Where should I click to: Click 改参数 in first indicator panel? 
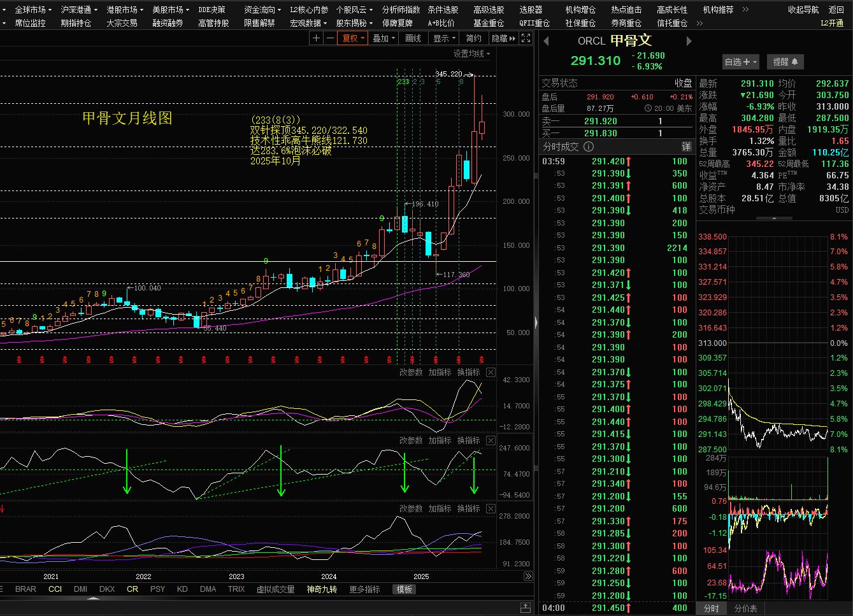[x=411, y=372]
